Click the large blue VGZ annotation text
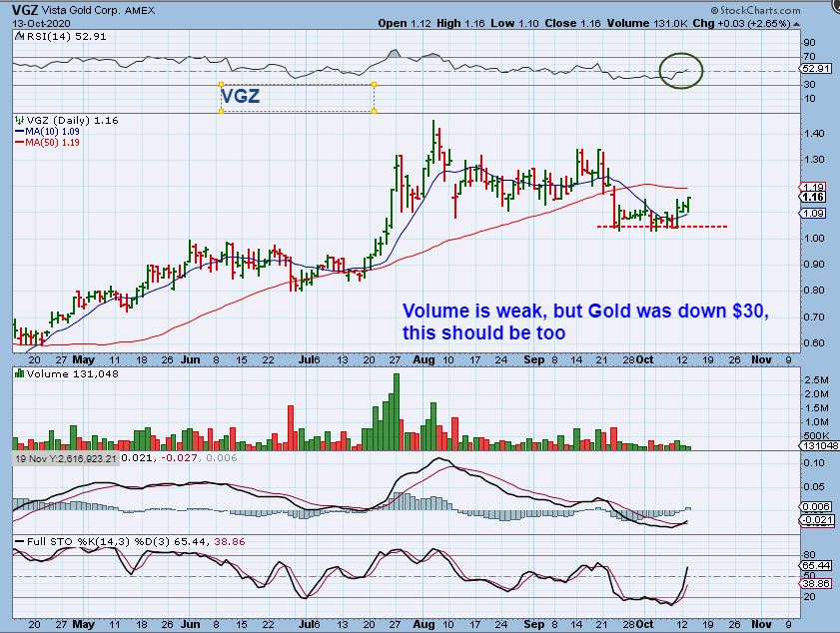Image resolution: width=840 pixels, height=633 pixels. [x=240, y=97]
